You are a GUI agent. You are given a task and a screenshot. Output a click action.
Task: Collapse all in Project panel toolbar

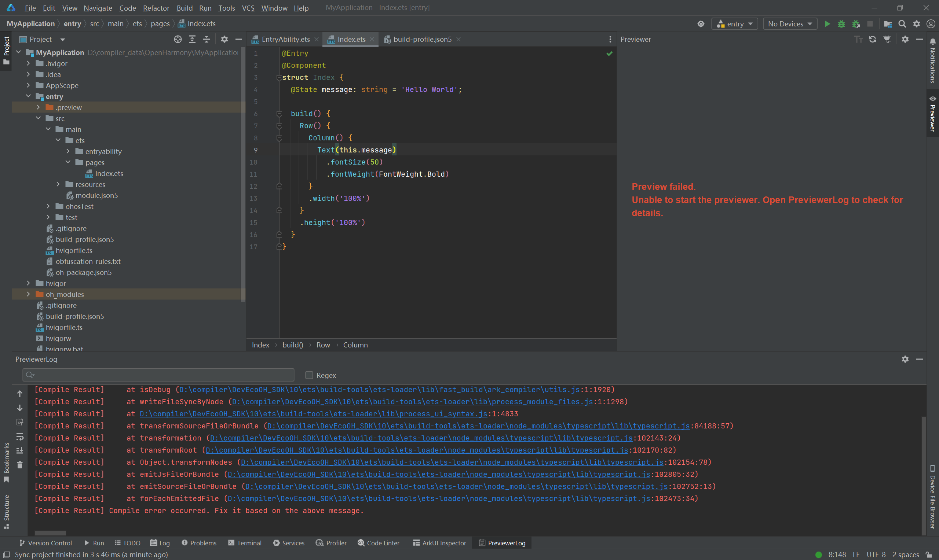click(x=206, y=39)
